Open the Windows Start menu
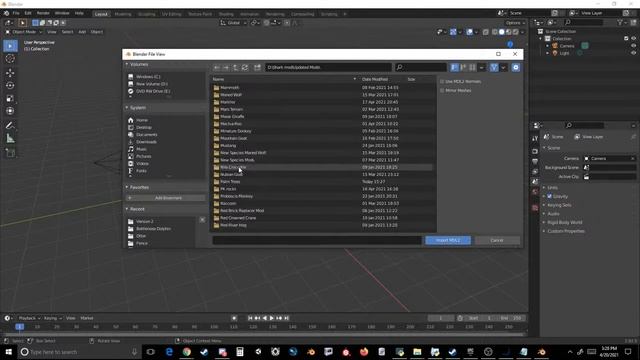The width and height of the screenshot is (640, 360). click(8, 352)
